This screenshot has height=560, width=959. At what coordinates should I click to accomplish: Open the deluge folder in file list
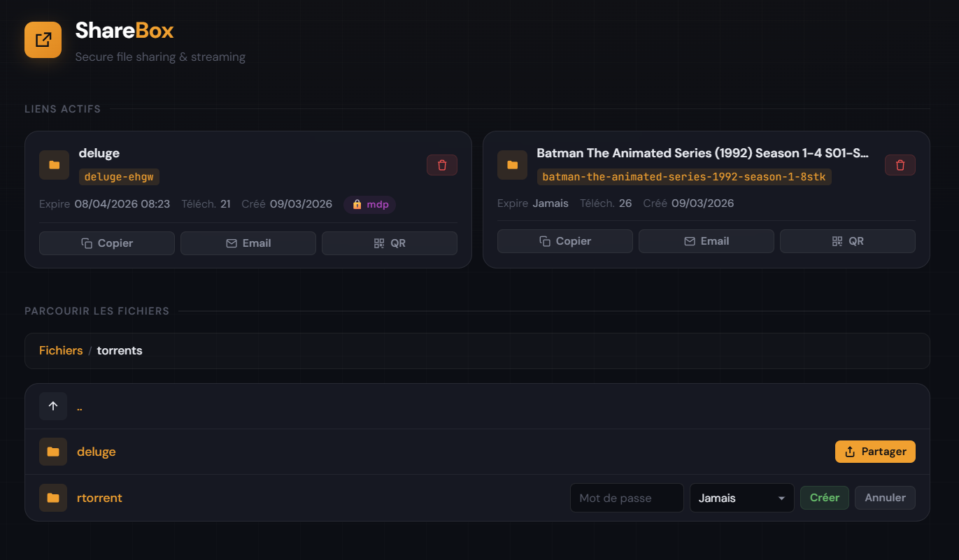point(97,452)
